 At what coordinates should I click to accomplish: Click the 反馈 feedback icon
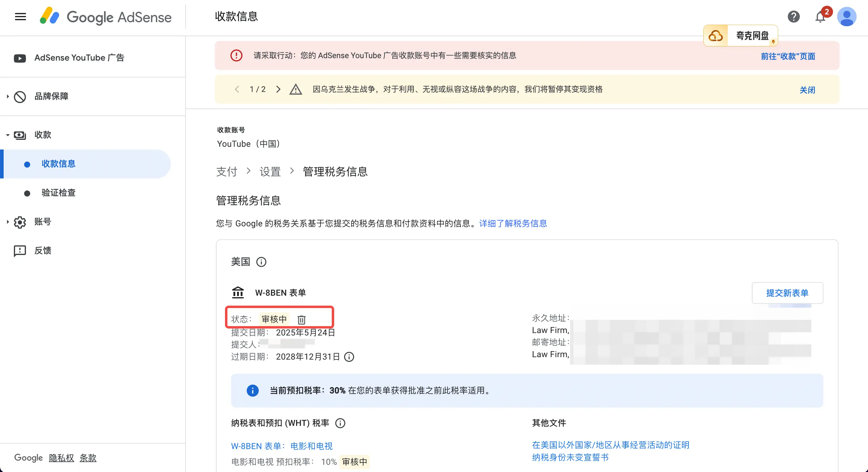20,251
